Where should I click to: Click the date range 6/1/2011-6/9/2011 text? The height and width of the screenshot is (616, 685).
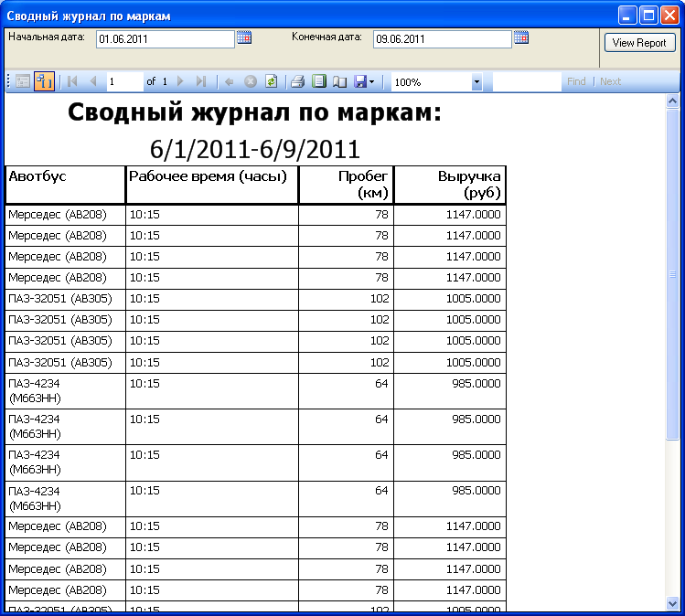tap(254, 149)
